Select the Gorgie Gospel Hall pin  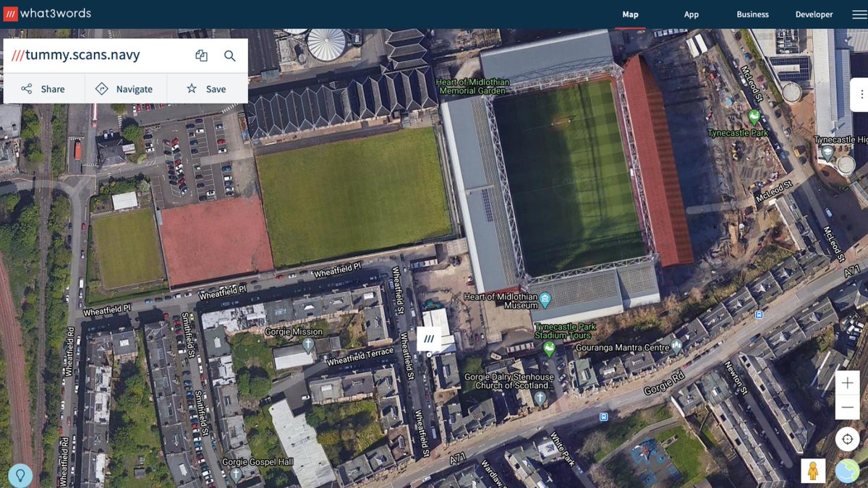click(x=236, y=474)
